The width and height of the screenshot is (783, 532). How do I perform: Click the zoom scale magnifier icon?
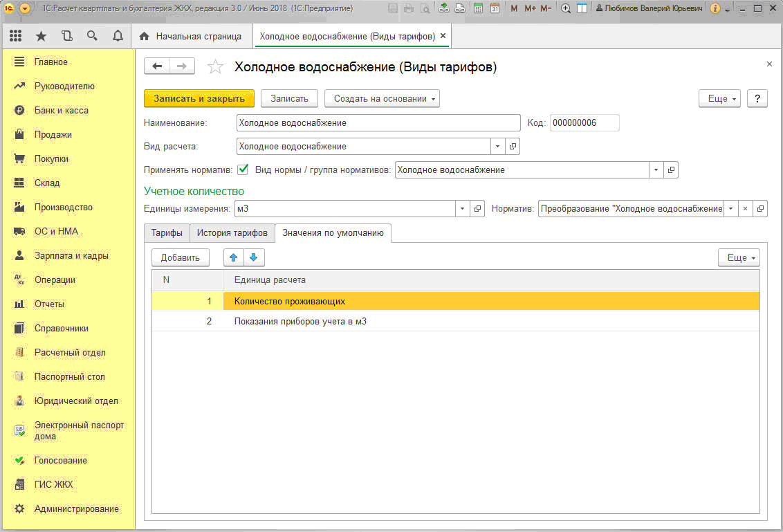click(566, 8)
